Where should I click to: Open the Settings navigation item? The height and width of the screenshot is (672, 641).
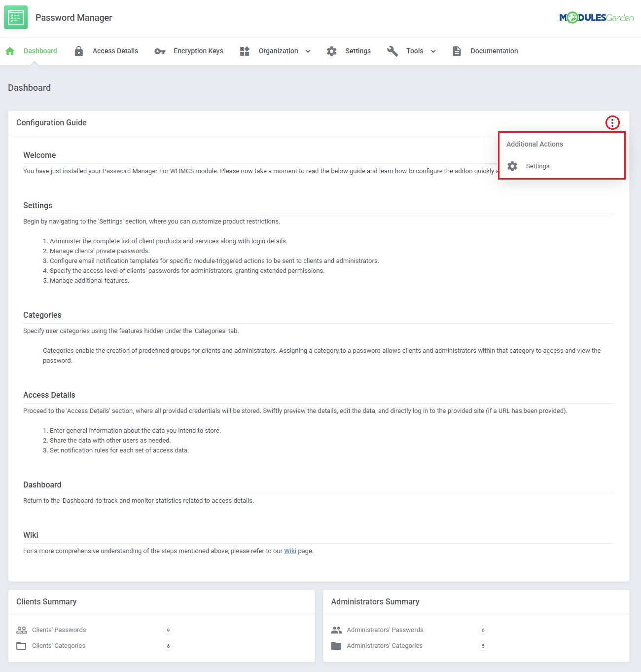point(358,51)
